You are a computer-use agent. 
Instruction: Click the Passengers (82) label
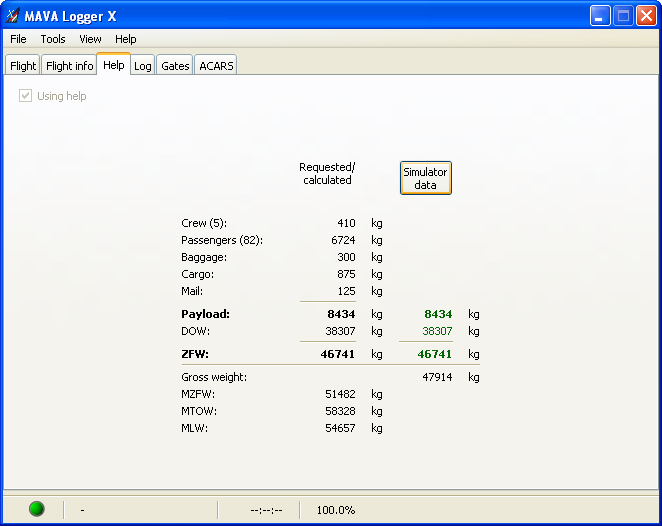[222, 240]
